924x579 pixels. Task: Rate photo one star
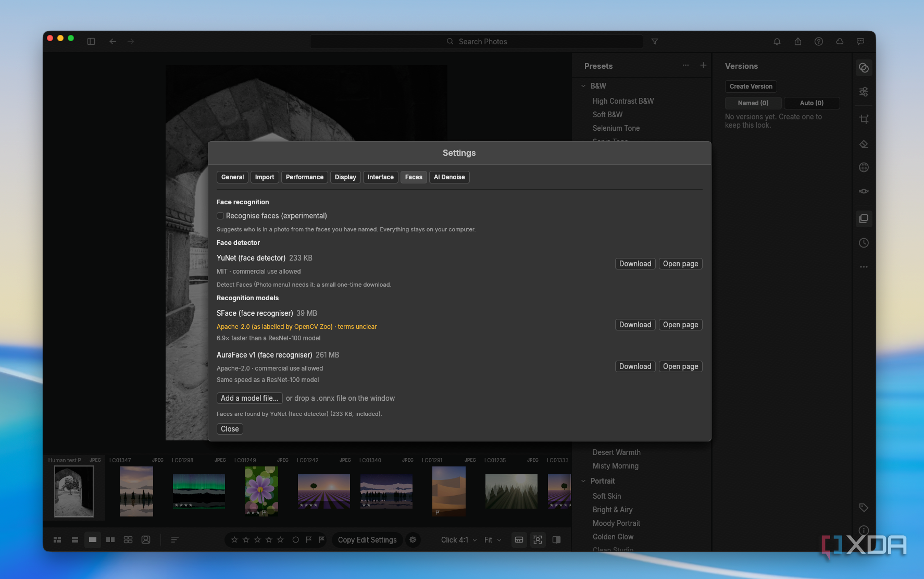point(234,540)
